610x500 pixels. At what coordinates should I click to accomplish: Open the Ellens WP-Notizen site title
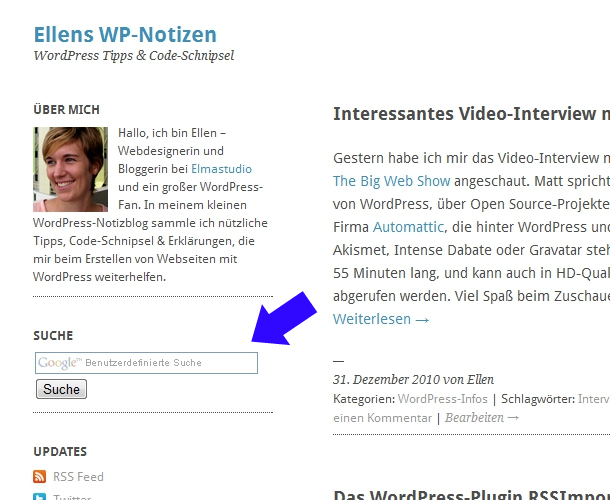click(x=125, y=34)
